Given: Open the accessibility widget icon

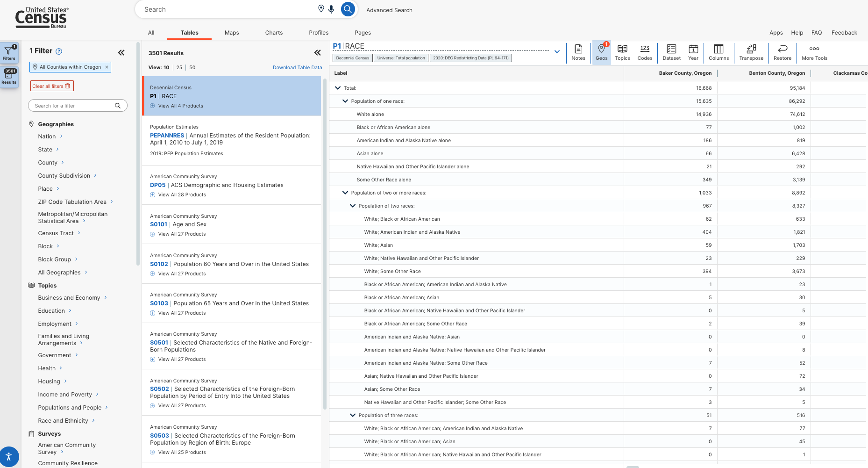Looking at the screenshot, I should tap(8, 456).
